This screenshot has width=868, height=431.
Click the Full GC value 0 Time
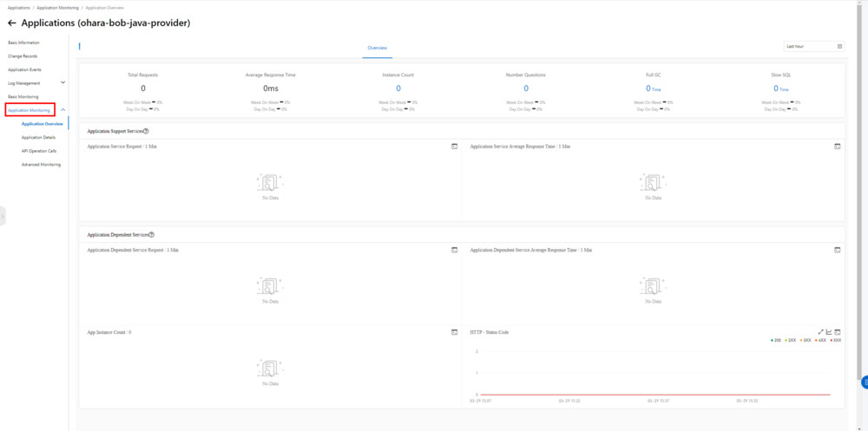tap(654, 88)
